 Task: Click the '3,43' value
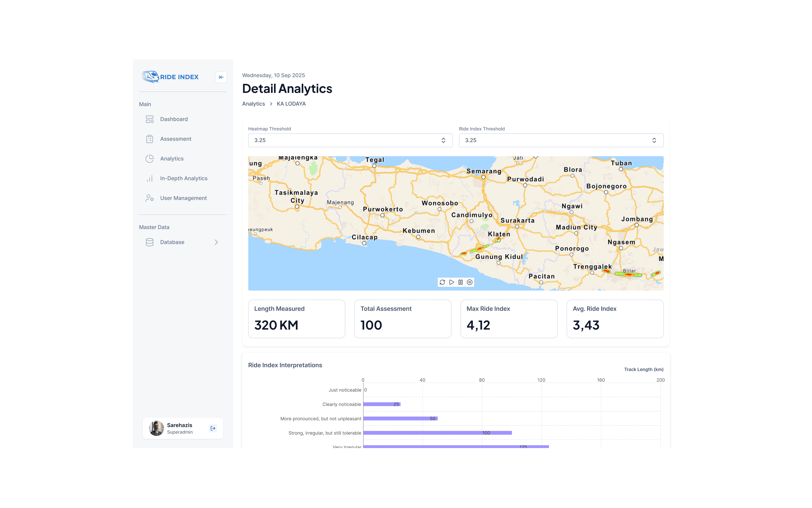(586, 325)
